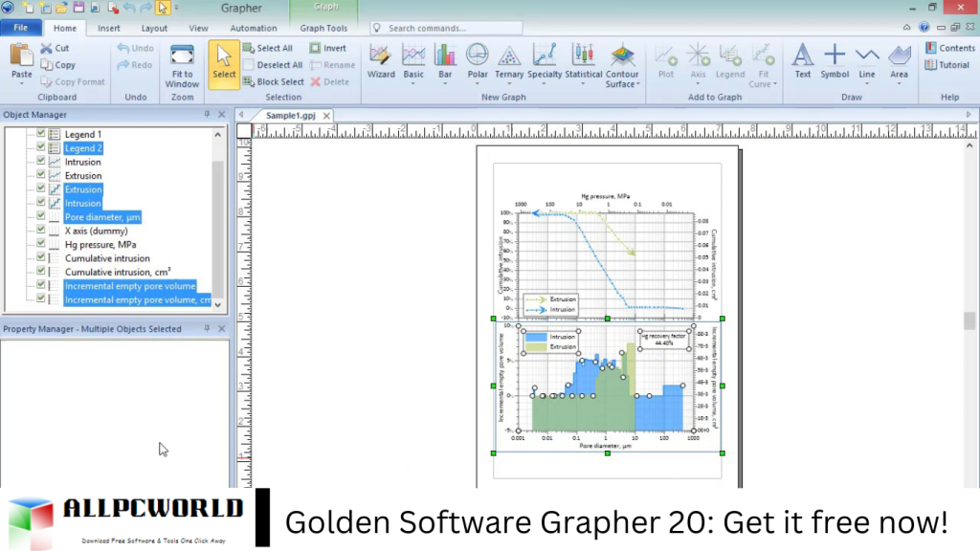
Task: Click the Paste icon
Action: [x=22, y=55]
